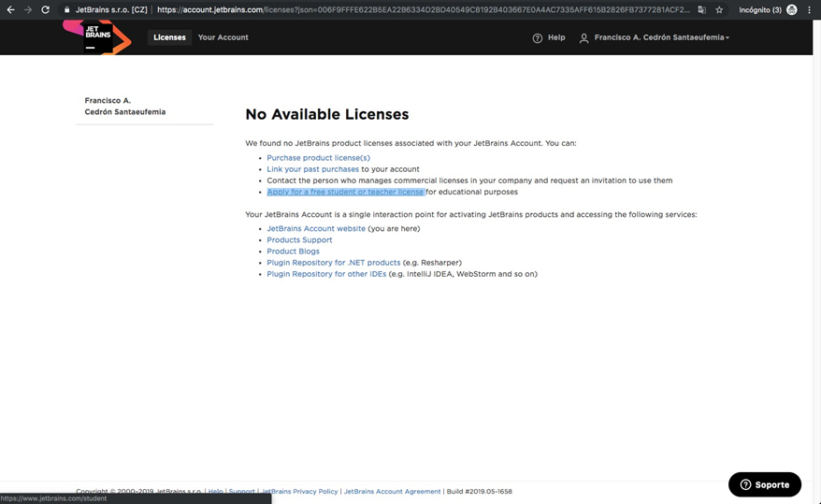Open the Help link in header
The width and height of the screenshot is (821, 504).
pyautogui.click(x=556, y=37)
